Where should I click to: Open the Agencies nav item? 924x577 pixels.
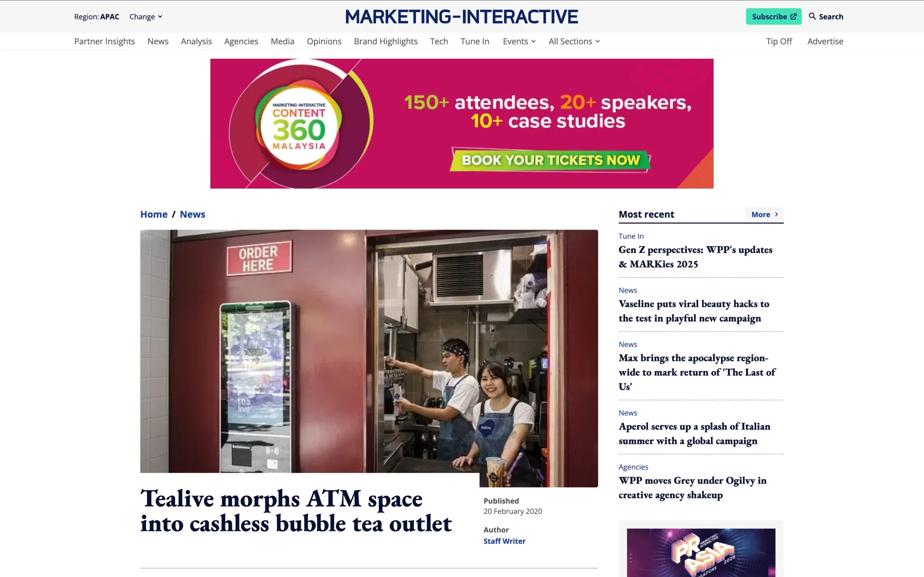coord(241,41)
